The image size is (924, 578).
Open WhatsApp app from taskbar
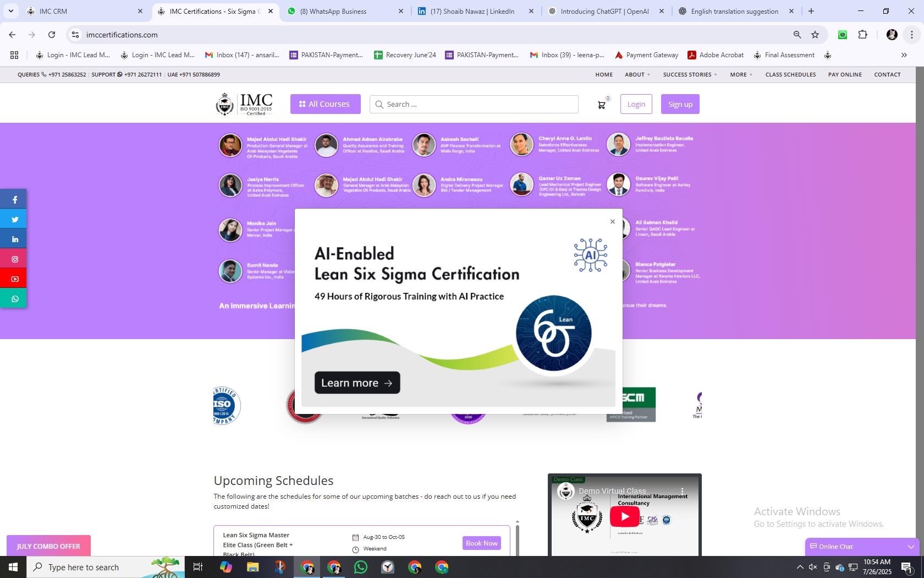(x=361, y=567)
